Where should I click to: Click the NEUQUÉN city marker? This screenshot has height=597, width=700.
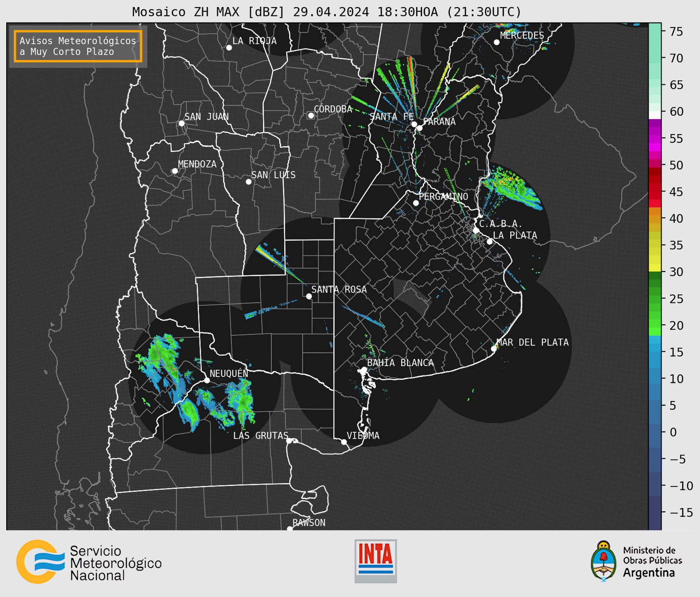coord(207,380)
